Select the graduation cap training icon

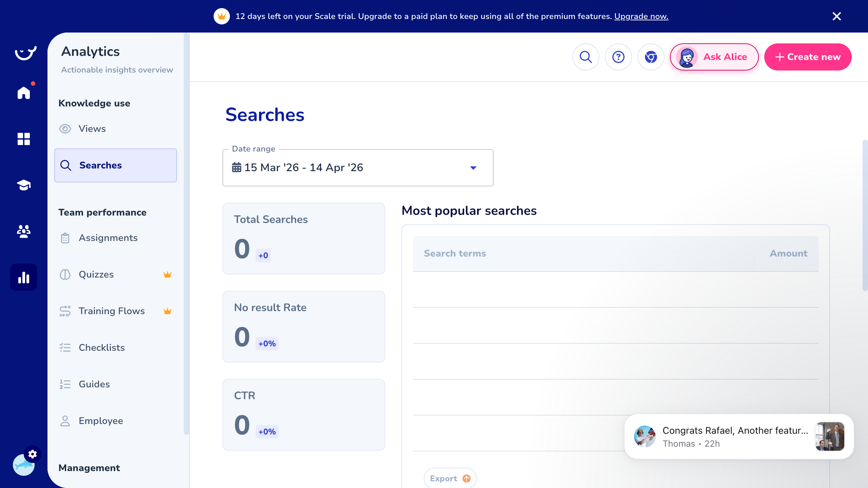tap(23, 185)
